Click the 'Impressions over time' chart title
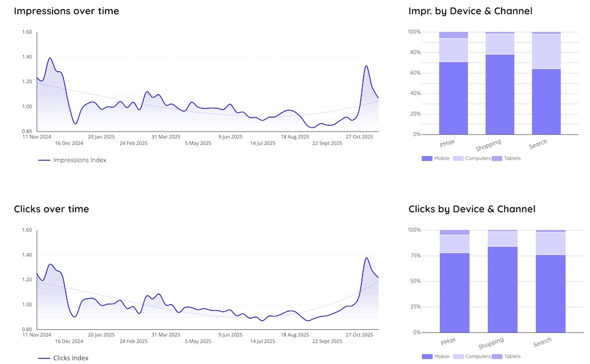Viewport: 590px width, 364px height. tap(66, 11)
